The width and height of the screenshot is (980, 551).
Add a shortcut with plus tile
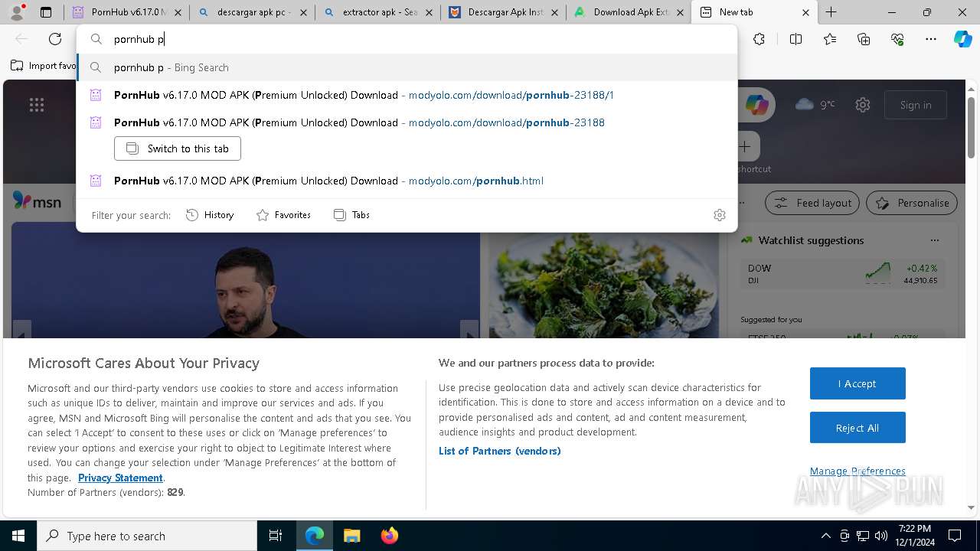[x=745, y=146]
